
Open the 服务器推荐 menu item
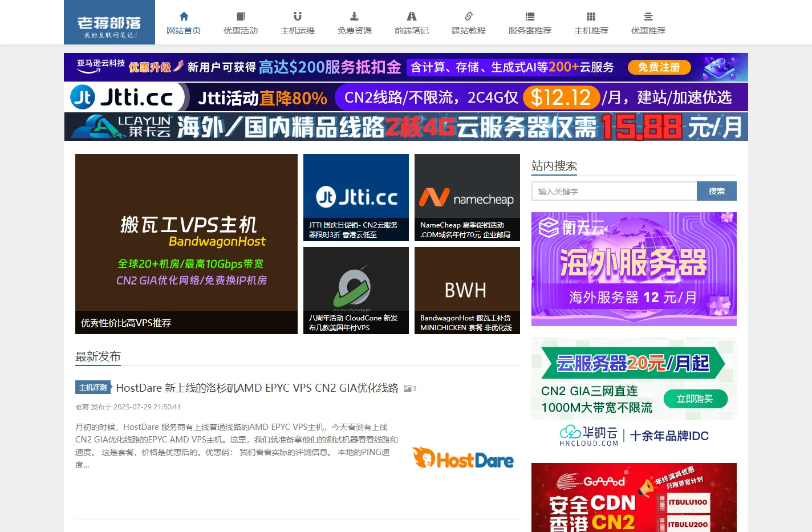pos(530,30)
